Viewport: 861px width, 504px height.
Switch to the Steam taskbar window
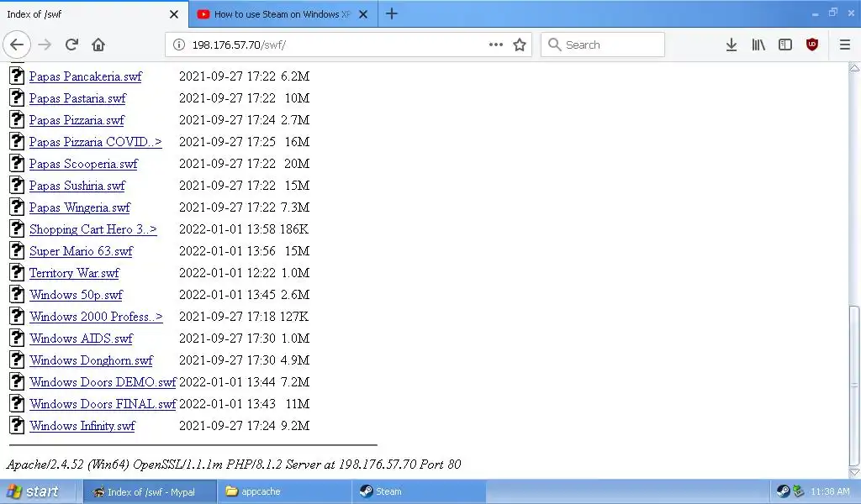(x=419, y=492)
